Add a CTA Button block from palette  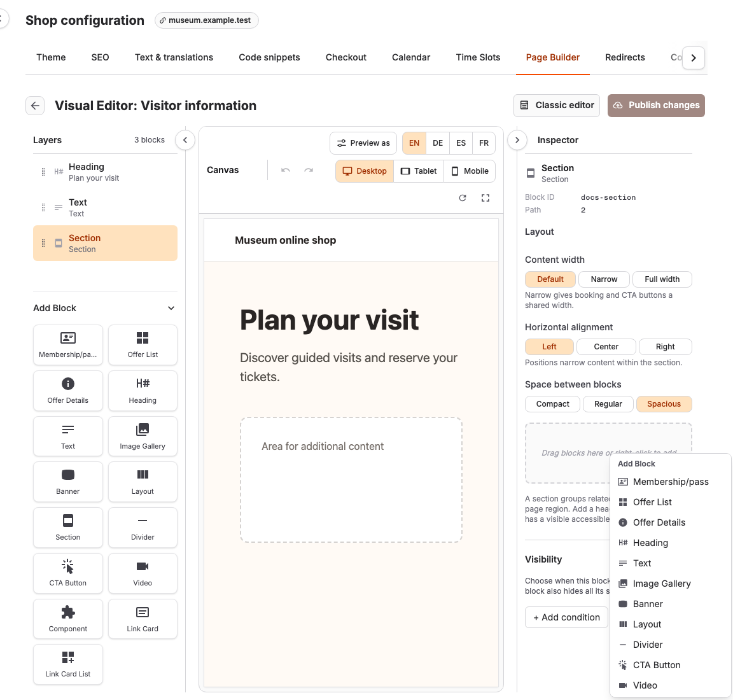pyautogui.click(x=68, y=573)
